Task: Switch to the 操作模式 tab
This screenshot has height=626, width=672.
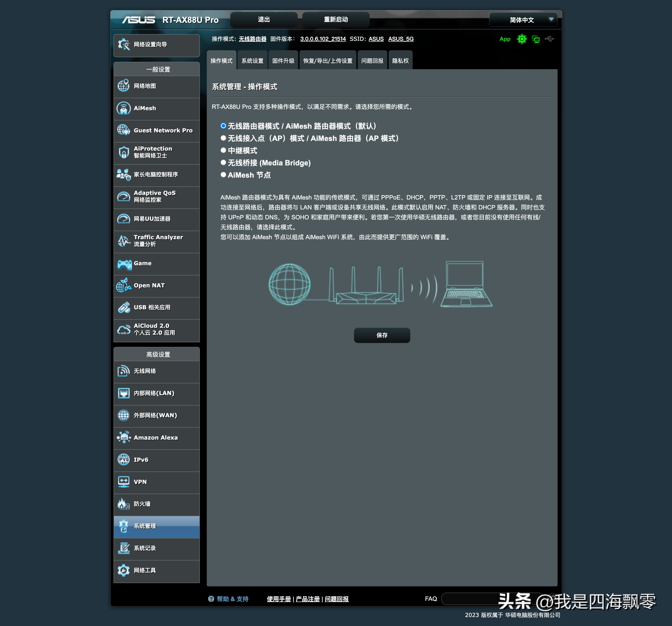Action: [x=221, y=60]
